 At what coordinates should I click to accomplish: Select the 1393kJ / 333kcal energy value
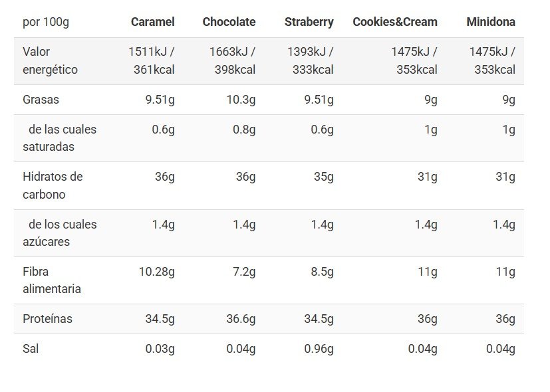point(310,60)
